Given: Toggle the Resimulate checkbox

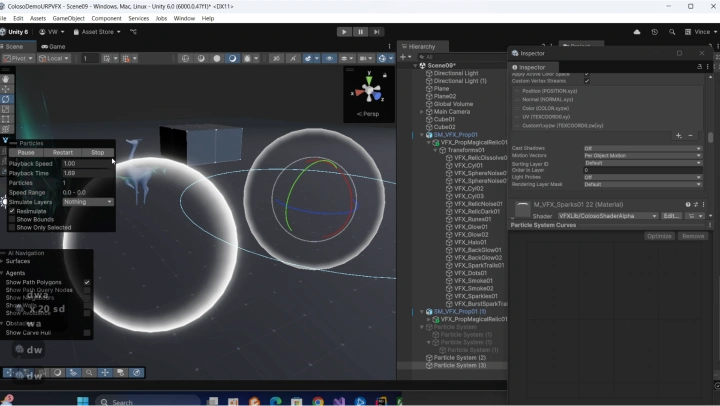Looking at the screenshot, I should pos(12,211).
